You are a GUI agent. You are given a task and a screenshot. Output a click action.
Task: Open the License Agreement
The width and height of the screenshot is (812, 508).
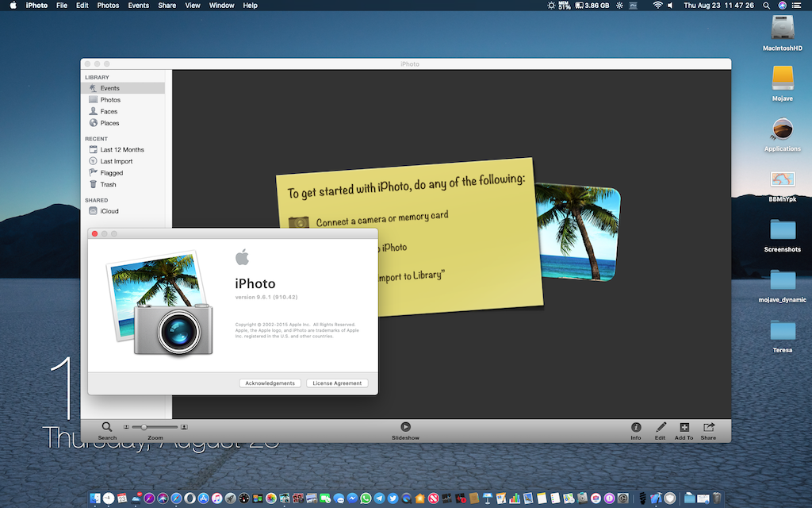pyautogui.click(x=337, y=383)
